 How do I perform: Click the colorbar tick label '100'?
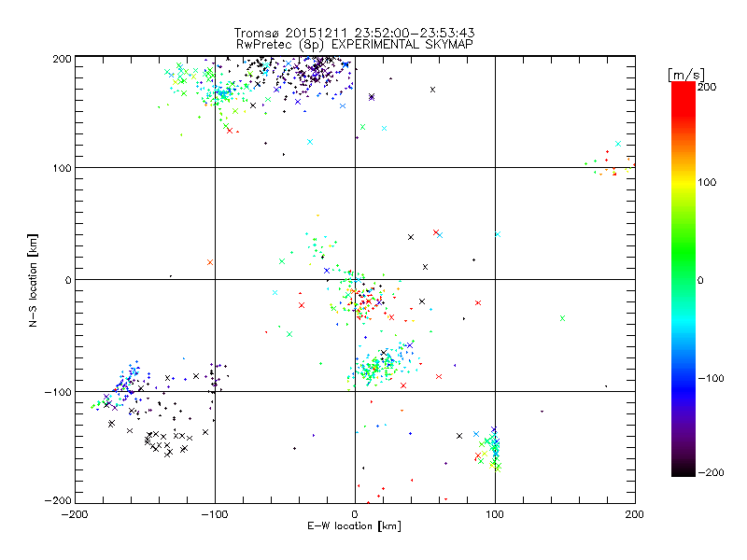click(707, 182)
